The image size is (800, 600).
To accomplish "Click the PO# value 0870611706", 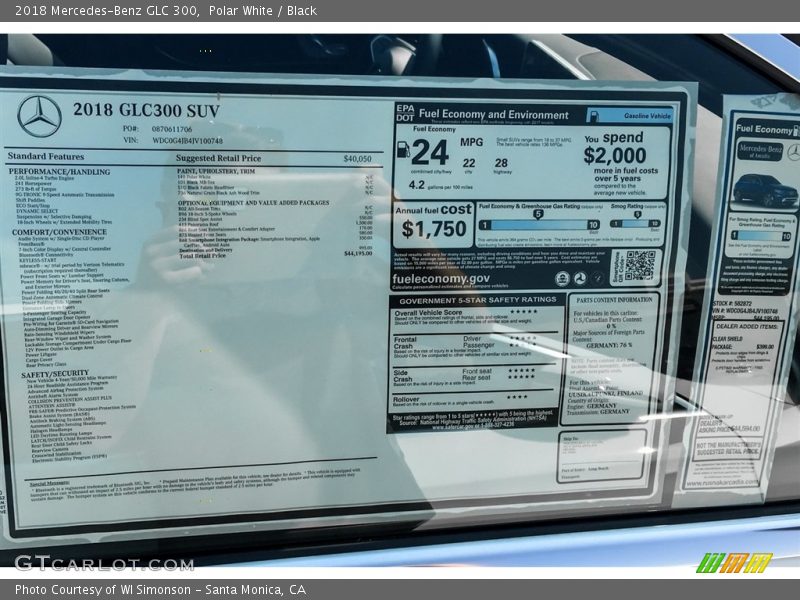I will [172, 129].
